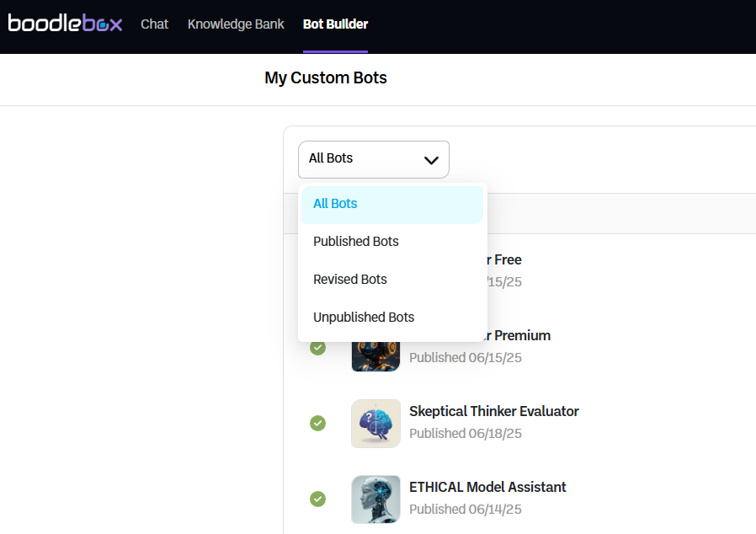Collapse the filter dropdown using its chevron arrow
Viewport: 756px width, 534px height.
click(431, 159)
